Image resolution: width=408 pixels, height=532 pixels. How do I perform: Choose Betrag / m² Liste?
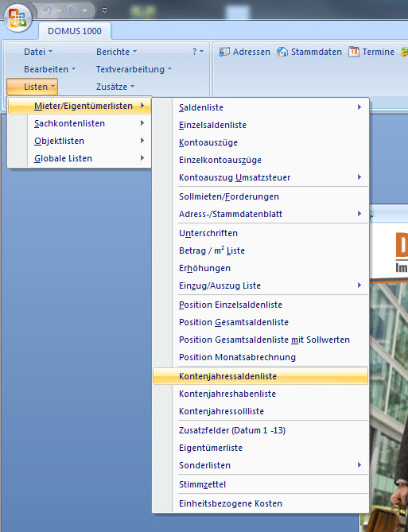click(x=260, y=250)
